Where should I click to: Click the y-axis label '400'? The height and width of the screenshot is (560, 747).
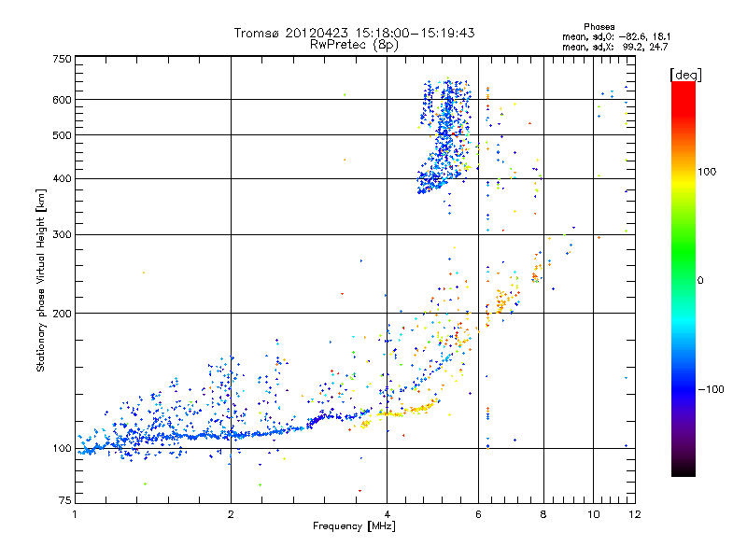coord(62,179)
